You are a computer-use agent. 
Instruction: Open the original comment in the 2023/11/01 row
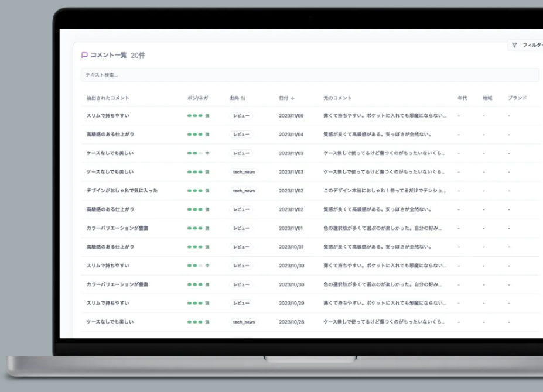coord(383,228)
